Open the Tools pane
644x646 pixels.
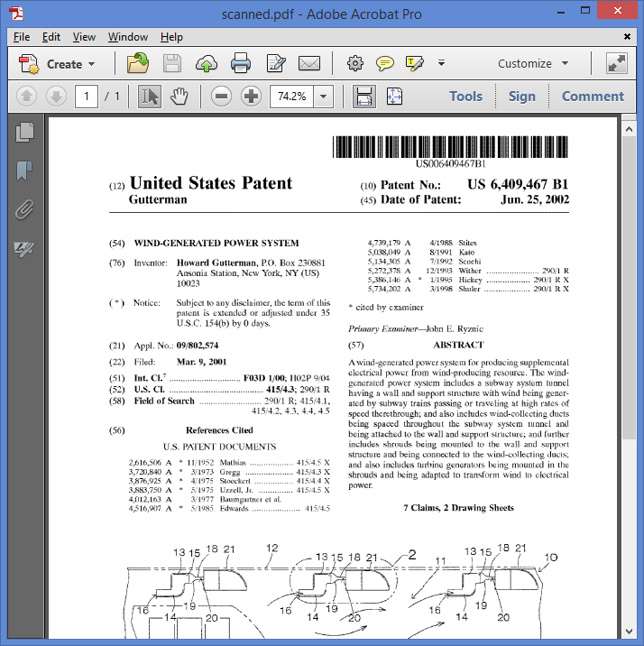point(465,97)
